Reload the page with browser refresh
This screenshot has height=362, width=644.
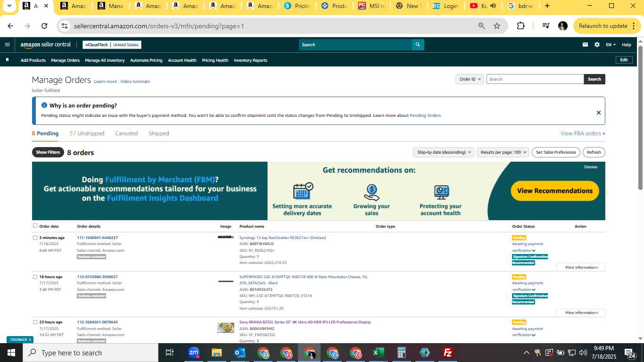pos(44,26)
